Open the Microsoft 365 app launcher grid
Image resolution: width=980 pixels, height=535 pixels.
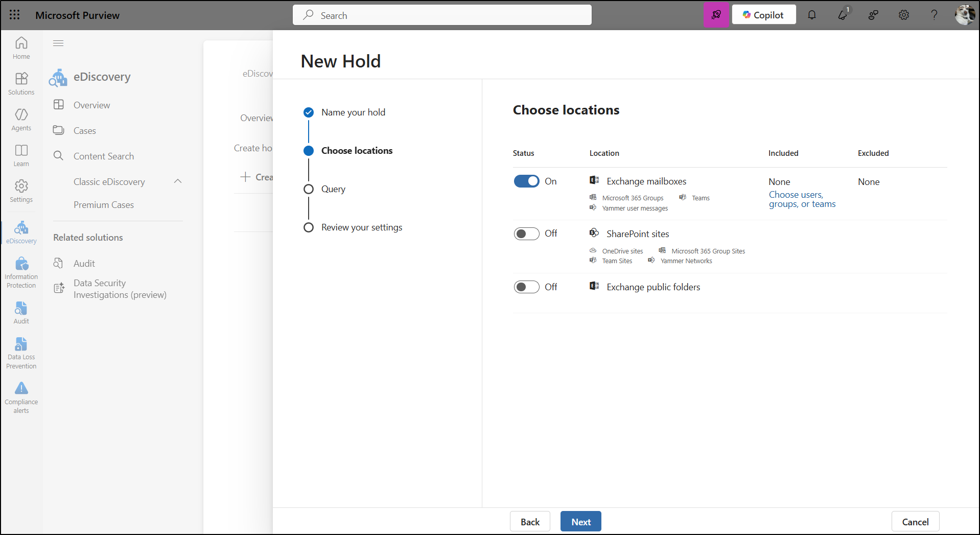pyautogui.click(x=15, y=15)
